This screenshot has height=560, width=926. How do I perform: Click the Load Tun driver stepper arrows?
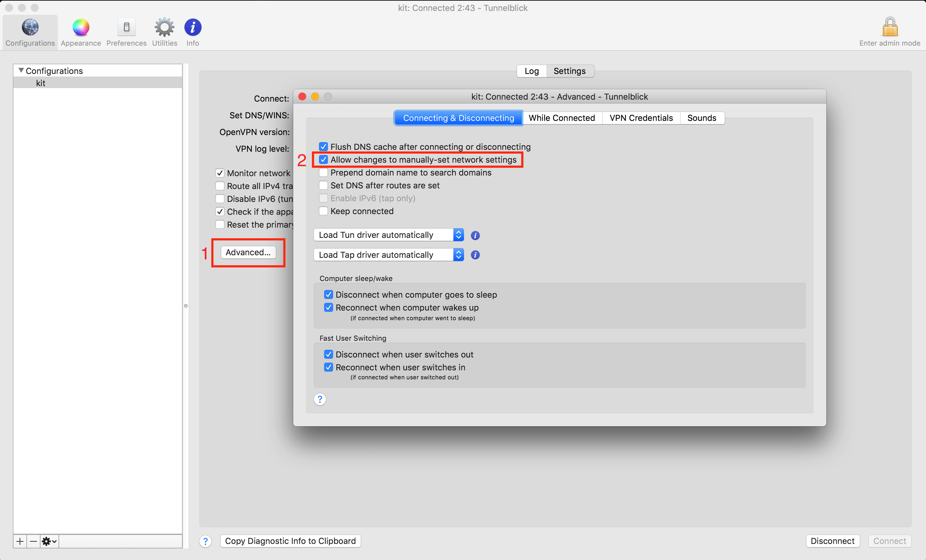[458, 235]
